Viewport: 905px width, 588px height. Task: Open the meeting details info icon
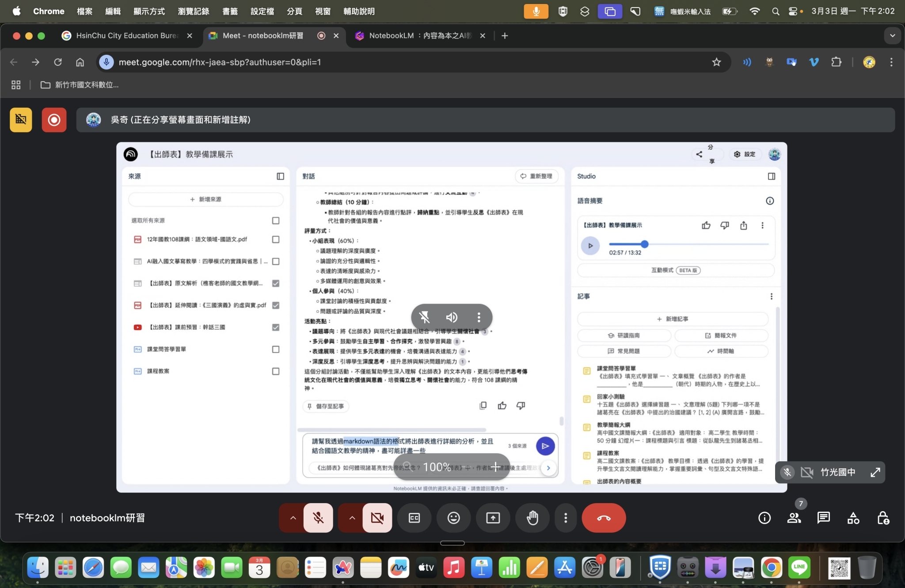click(764, 518)
